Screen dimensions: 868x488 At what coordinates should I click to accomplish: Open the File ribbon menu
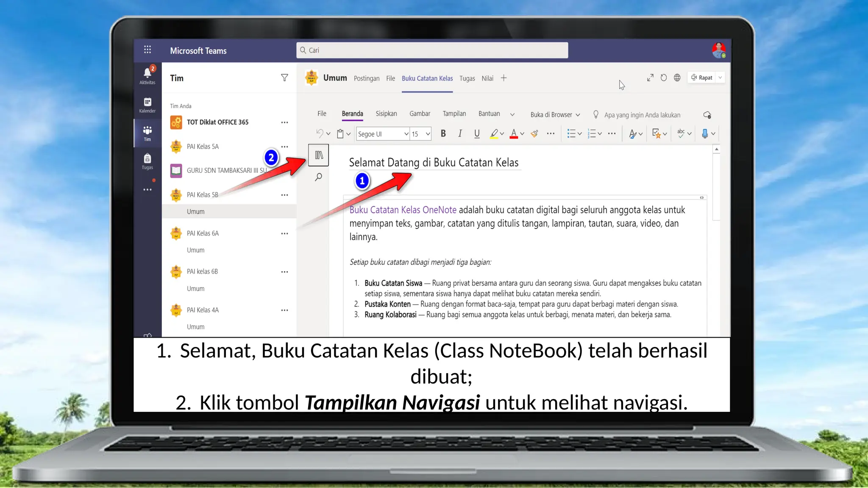pos(322,114)
